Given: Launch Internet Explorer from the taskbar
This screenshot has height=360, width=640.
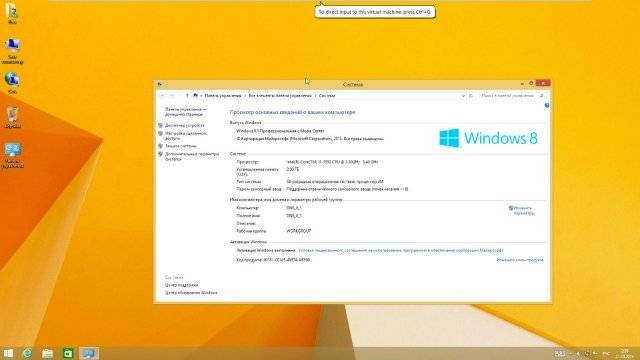Looking at the screenshot, I should [x=27, y=353].
